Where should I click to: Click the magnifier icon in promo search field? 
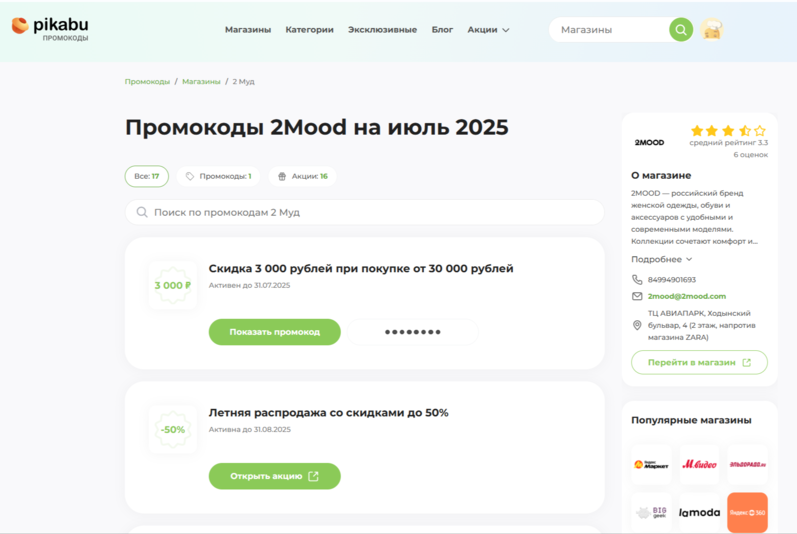point(142,212)
